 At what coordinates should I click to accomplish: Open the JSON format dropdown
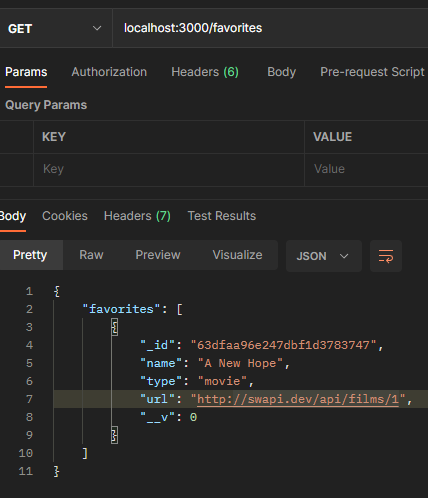(x=324, y=256)
